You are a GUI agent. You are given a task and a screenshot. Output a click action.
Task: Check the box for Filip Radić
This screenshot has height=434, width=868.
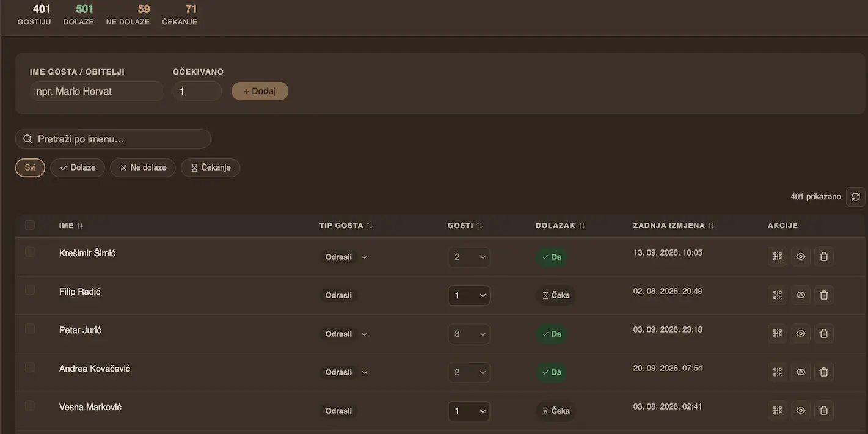tap(30, 290)
